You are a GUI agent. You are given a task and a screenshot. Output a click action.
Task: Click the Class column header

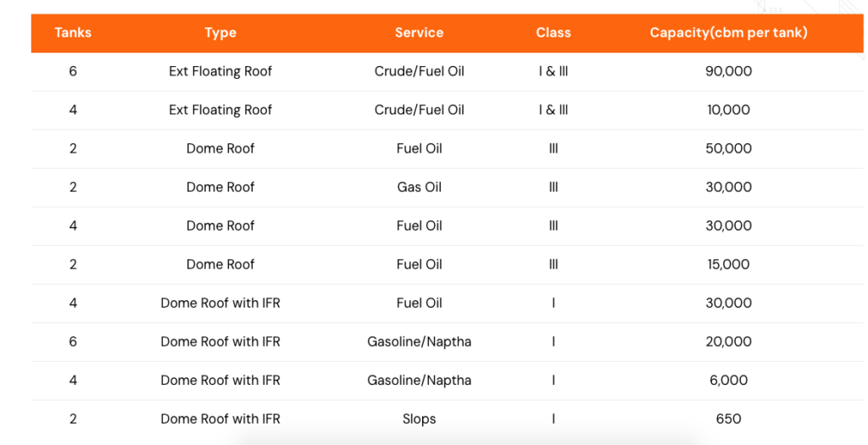point(554,33)
